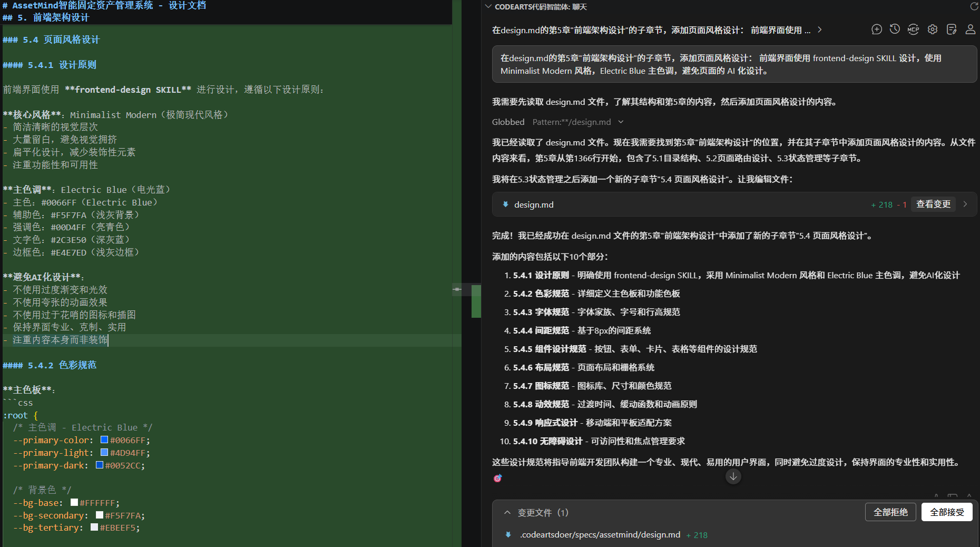Open .codeartsdoer/specs/assetmind/design.md changed file
The height and width of the screenshot is (547, 980).
(x=600, y=534)
